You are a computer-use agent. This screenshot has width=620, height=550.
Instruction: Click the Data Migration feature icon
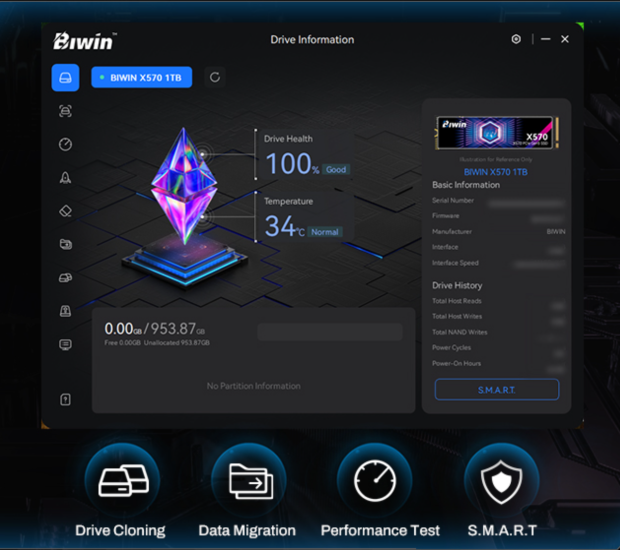250,480
